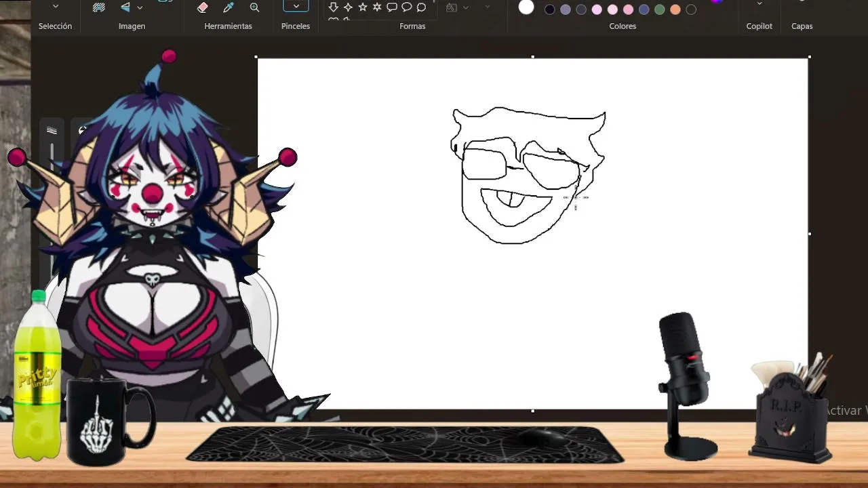This screenshot has height=488, width=868.
Task: Choose the six-point star shape
Action: 377,7
